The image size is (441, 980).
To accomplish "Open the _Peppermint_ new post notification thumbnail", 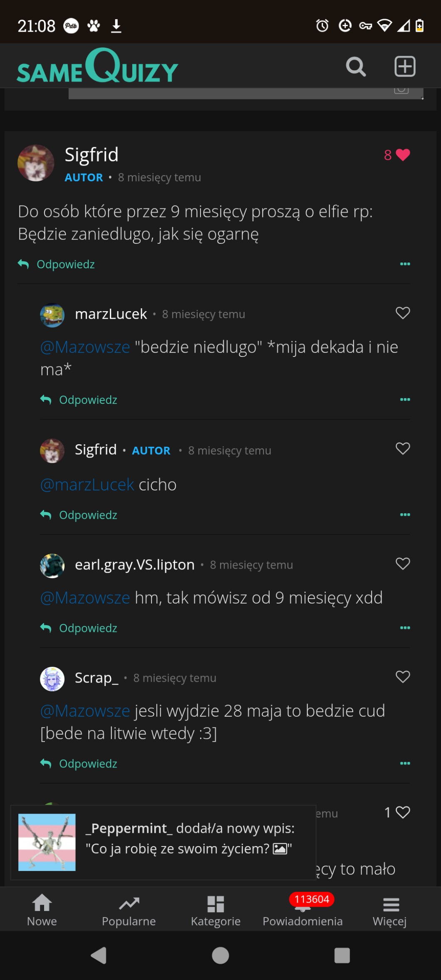I will coord(47,842).
